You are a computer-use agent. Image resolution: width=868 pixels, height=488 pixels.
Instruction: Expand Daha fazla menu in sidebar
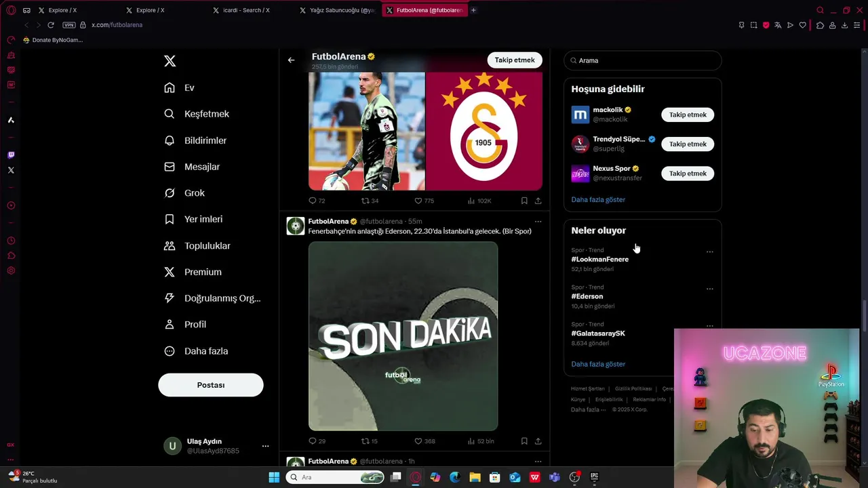pyautogui.click(x=196, y=351)
